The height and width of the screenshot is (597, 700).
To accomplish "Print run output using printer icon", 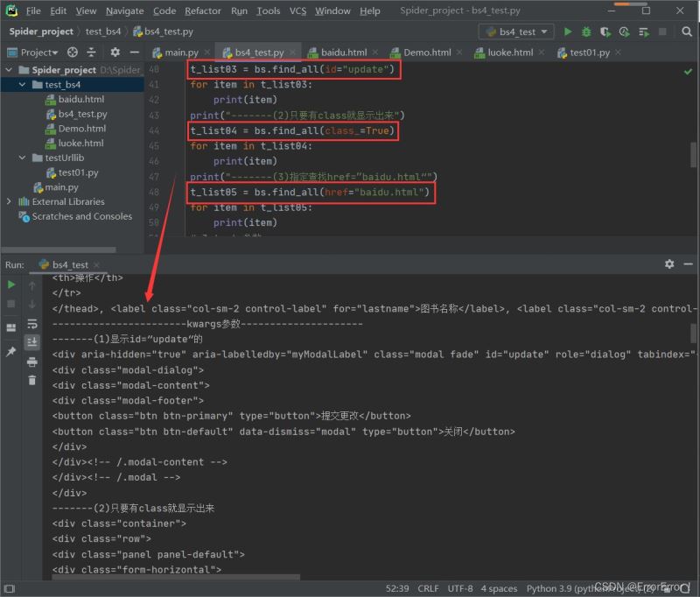I will click(32, 362).
